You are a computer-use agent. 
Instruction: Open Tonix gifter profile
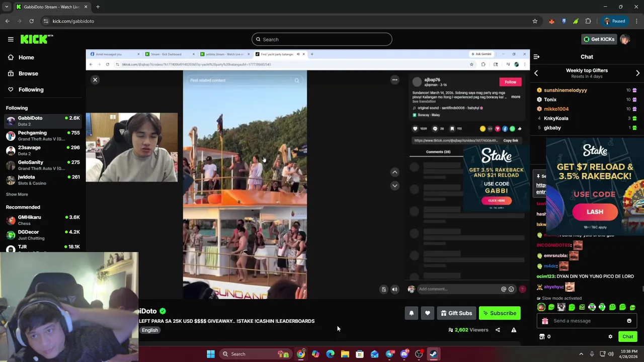(x=550, y=100)
